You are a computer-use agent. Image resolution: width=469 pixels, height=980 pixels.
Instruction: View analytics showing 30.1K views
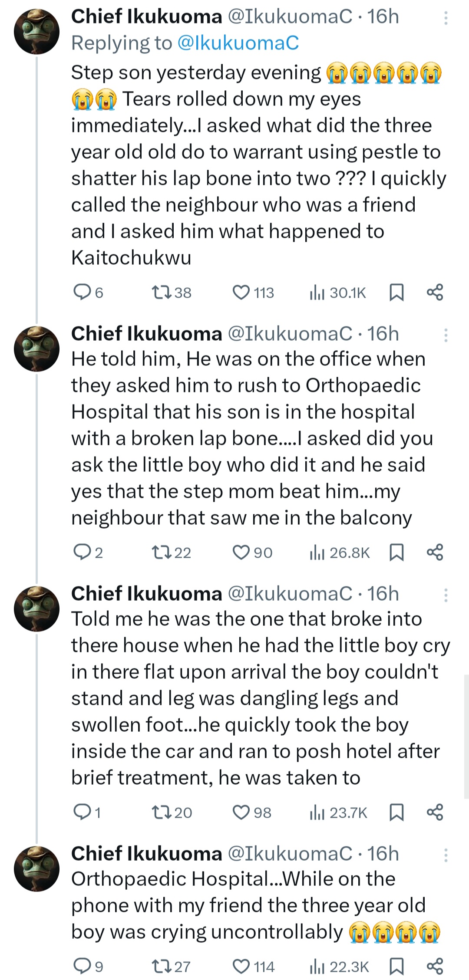click(x=338, y=293)
